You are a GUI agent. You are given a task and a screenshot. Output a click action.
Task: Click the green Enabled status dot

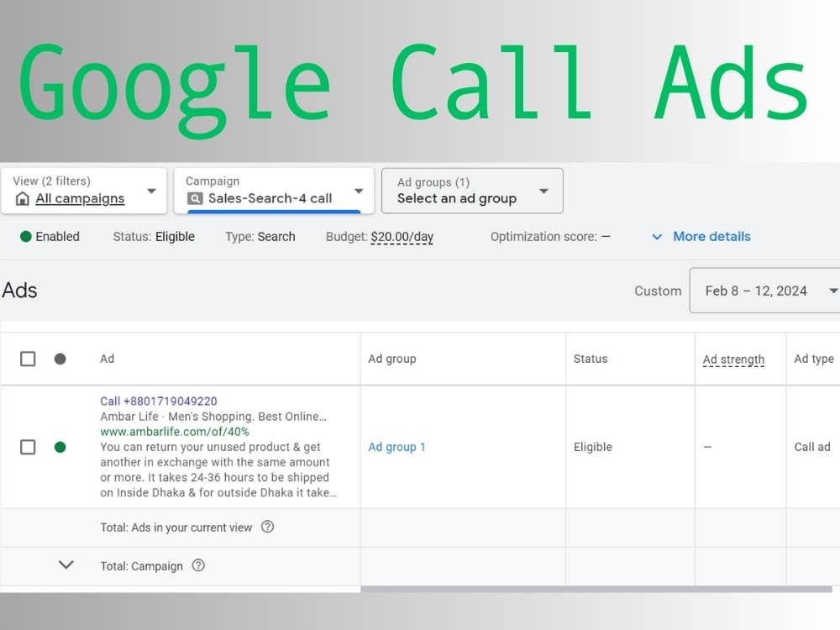coord(26,236)
